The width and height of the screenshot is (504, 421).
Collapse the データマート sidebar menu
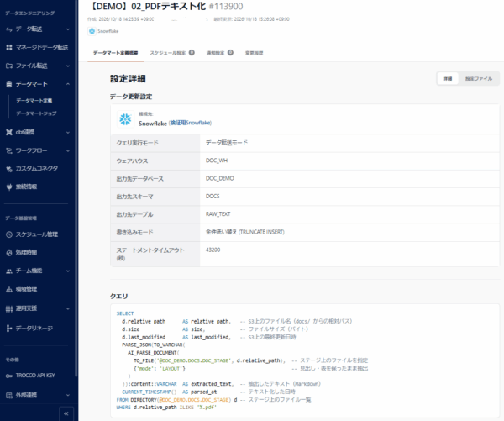coord(68,84)
